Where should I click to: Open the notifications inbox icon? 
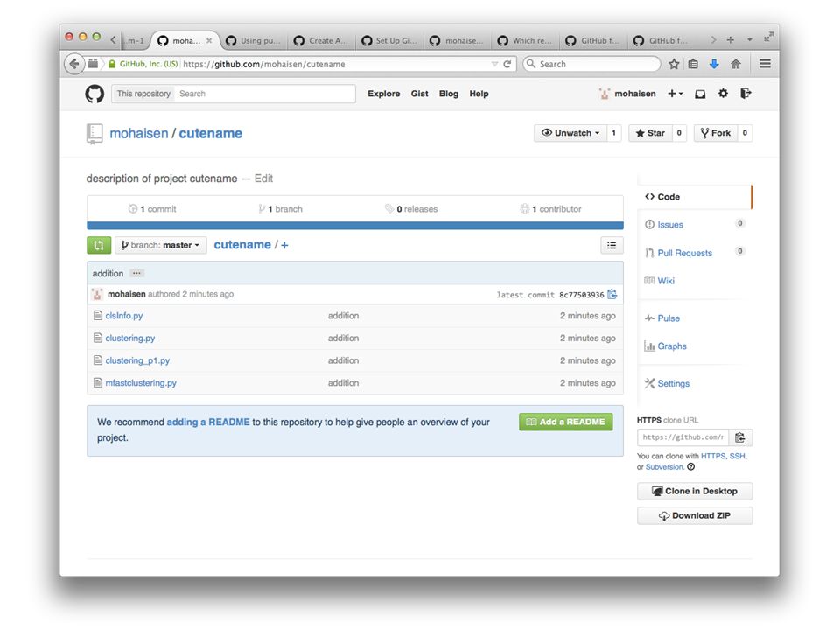(x=700, y=94)
